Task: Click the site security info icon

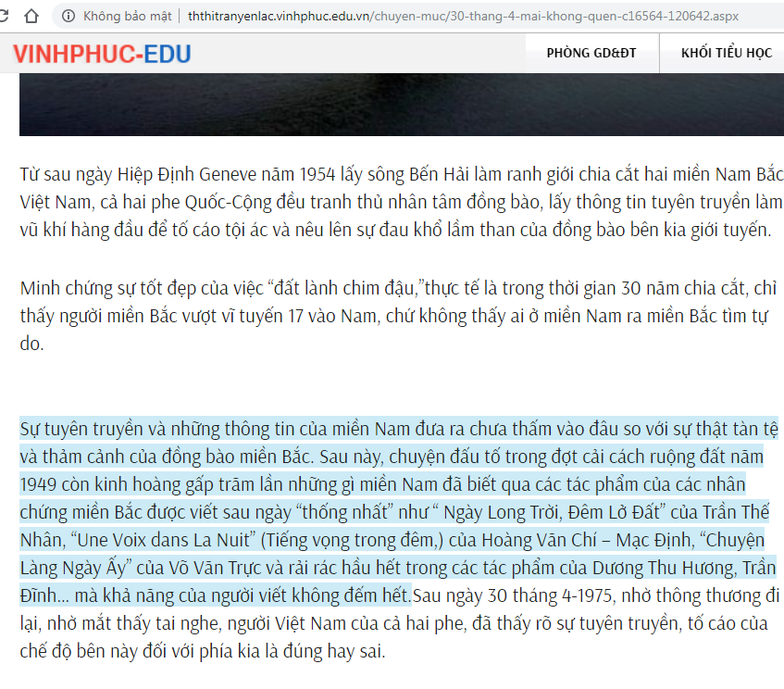Action: 68,16
